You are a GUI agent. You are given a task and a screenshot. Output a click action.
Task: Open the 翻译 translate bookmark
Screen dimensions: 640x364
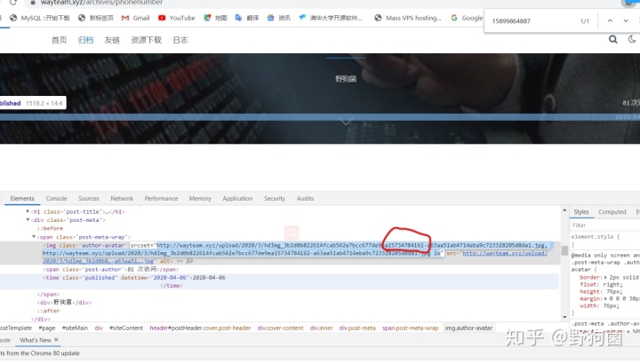247,18
